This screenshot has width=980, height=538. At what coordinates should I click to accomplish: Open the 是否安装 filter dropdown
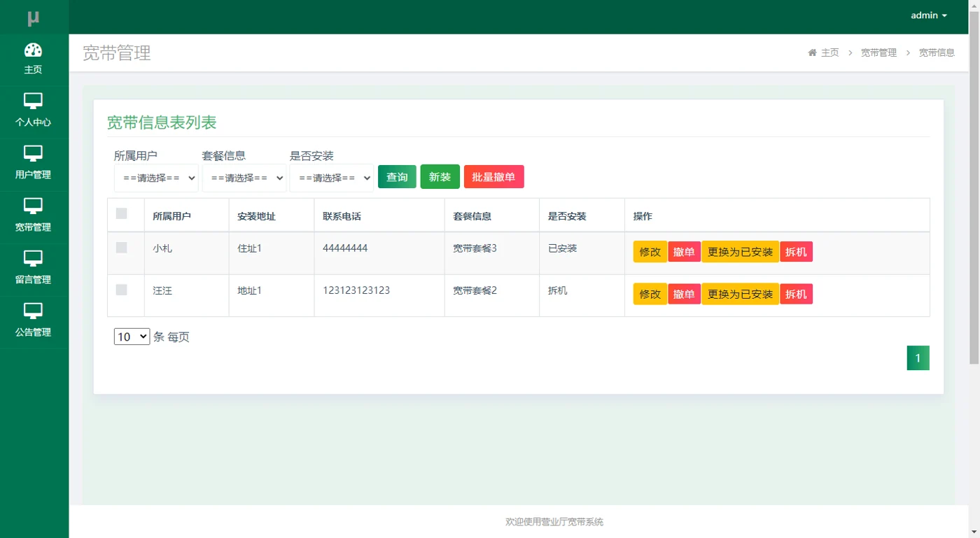click(x=332, y=178)
